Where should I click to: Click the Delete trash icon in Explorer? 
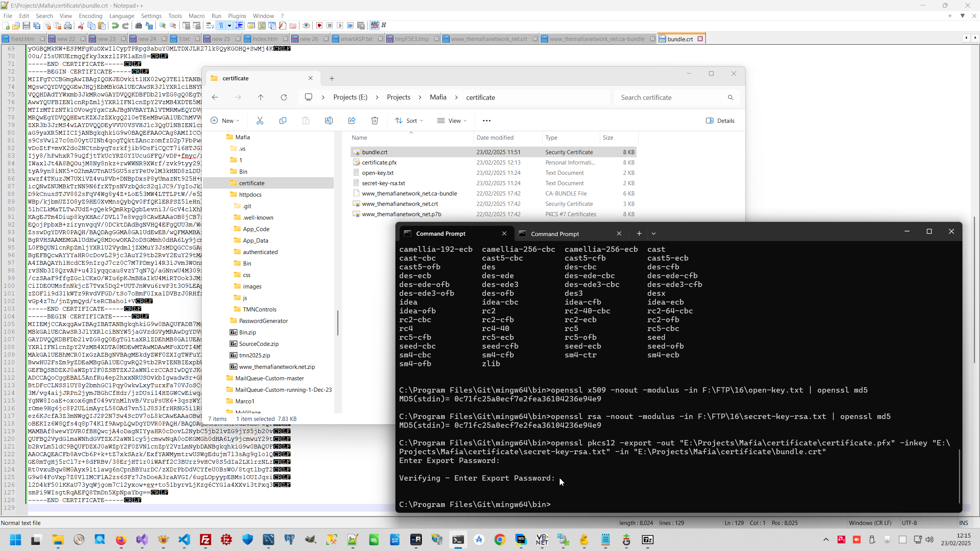[374, 121]
